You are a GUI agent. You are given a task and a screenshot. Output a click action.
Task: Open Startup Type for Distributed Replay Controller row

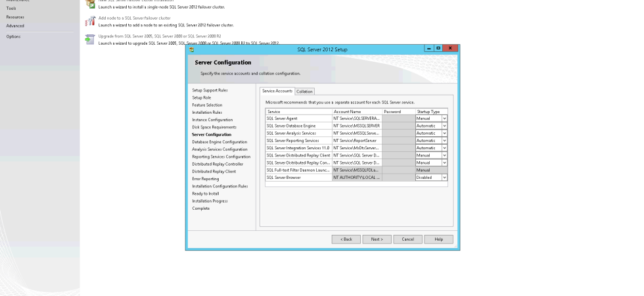444,163
